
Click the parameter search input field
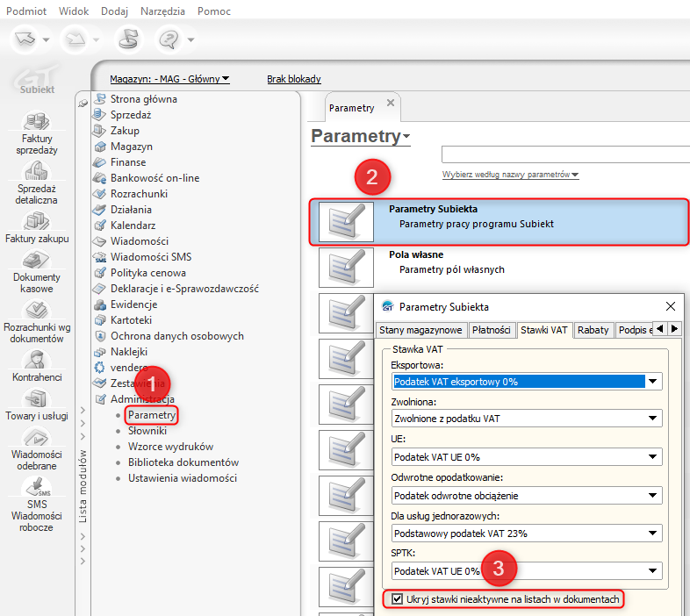(x=565, y=155)
